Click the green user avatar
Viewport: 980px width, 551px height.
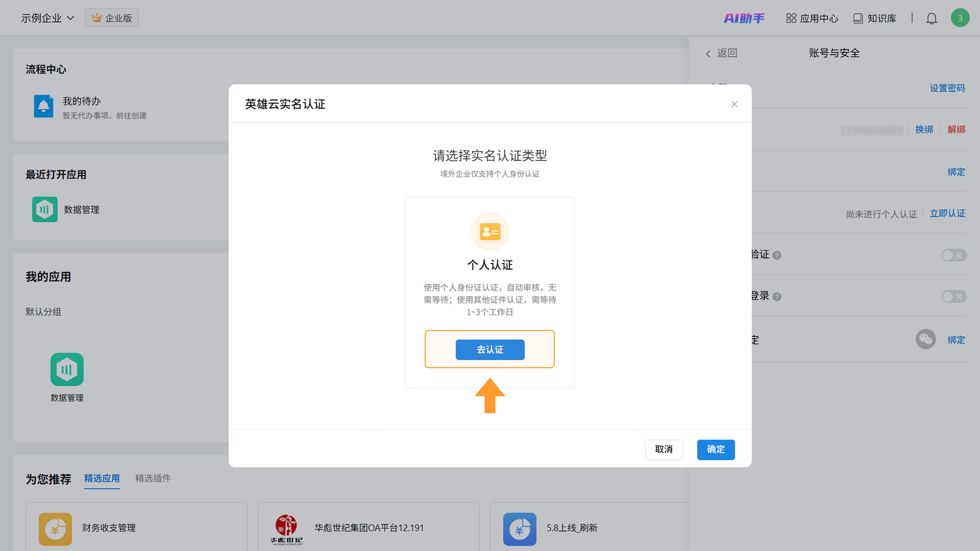(960, 18)
